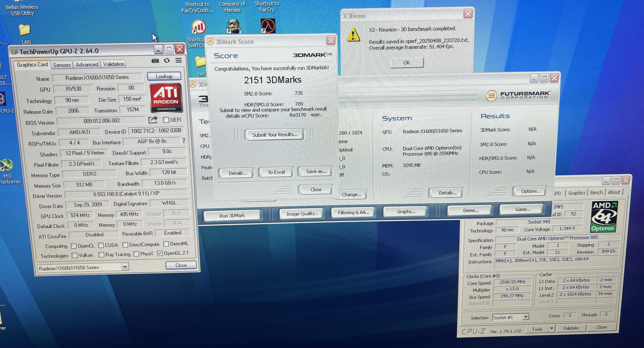Open the GPU-Z hamburger menu icon
This screenshot has width=644, height=348.
point(179,60)
